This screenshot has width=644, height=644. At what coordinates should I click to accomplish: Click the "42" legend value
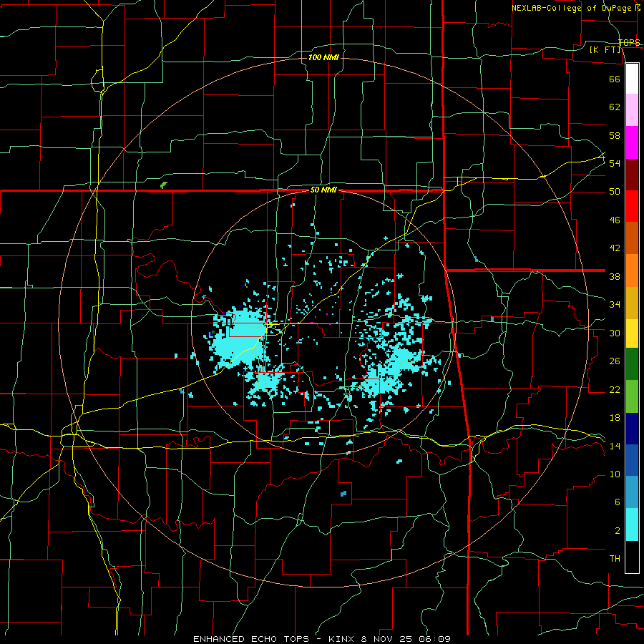[615, 248]
